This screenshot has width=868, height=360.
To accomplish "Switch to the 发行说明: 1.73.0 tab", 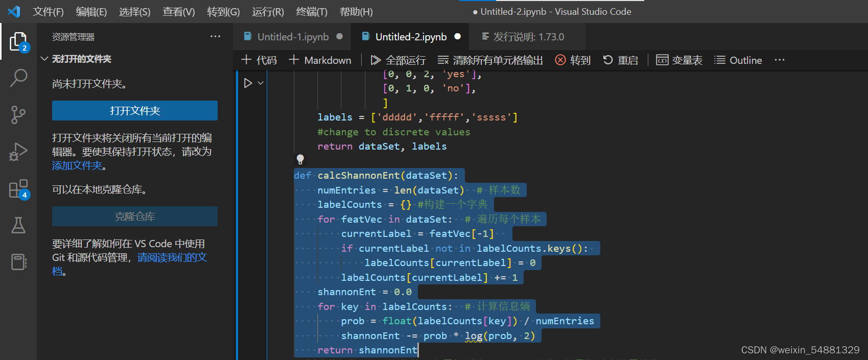I will coord(528,37).
